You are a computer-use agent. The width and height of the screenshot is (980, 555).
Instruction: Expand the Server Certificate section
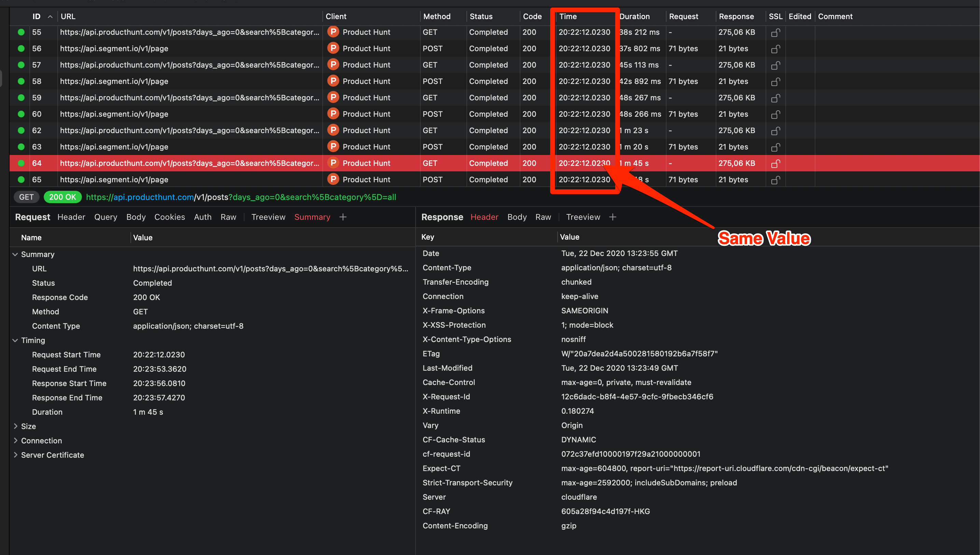coord(15,455)
